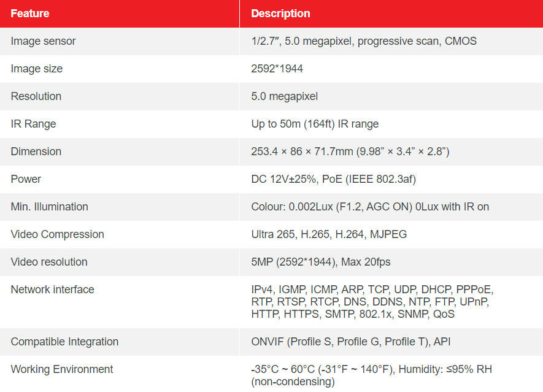543x392 pixels.
Task: Select the Video Compression row label
Action: (x=58, y=234)
